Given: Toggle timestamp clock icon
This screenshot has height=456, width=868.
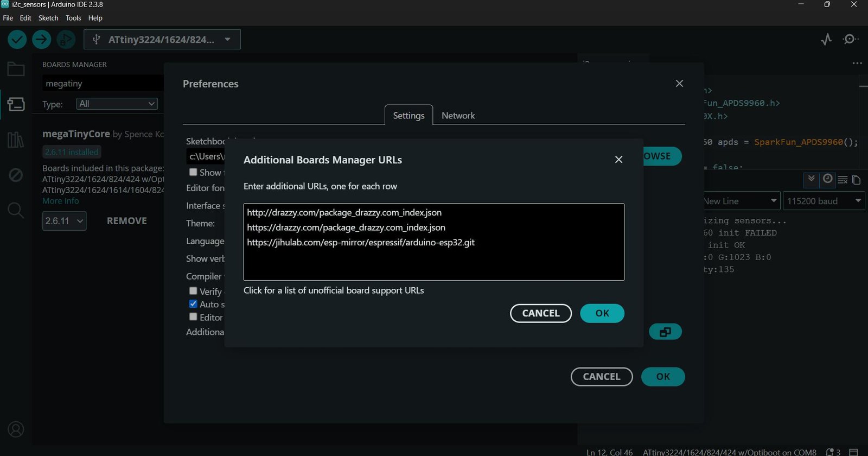Looking at the screenshot, I should coord(827,179).
